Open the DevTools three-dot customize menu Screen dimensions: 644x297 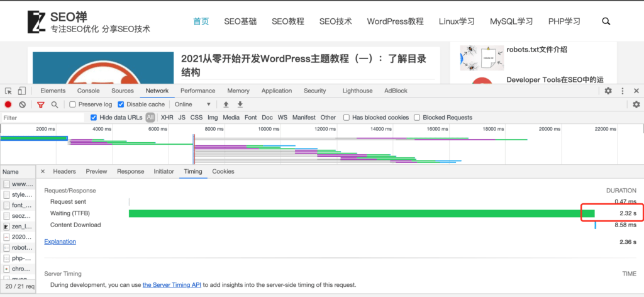[x=623, y=91]
